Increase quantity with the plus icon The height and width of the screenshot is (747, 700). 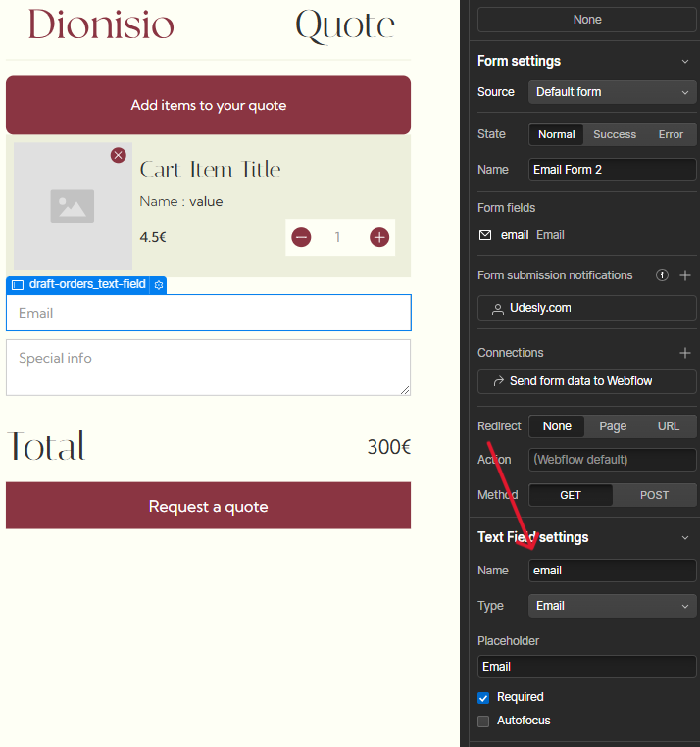379,237
